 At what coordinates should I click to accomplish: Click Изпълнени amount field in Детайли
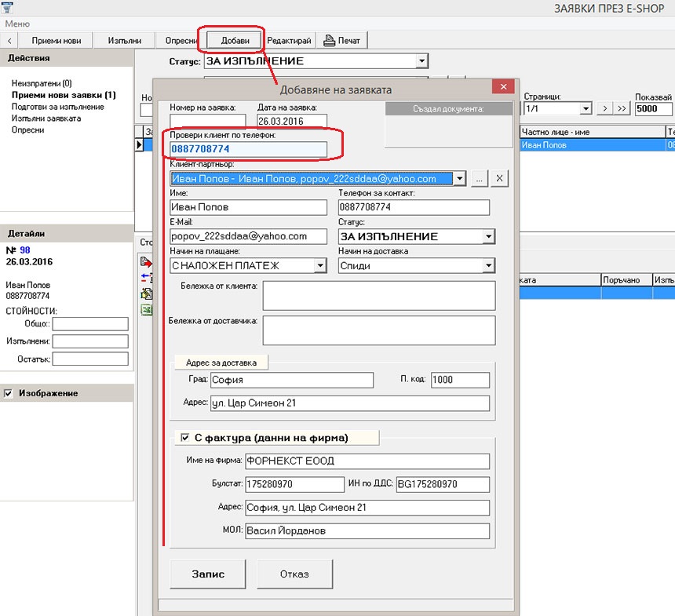pos(90,341)
